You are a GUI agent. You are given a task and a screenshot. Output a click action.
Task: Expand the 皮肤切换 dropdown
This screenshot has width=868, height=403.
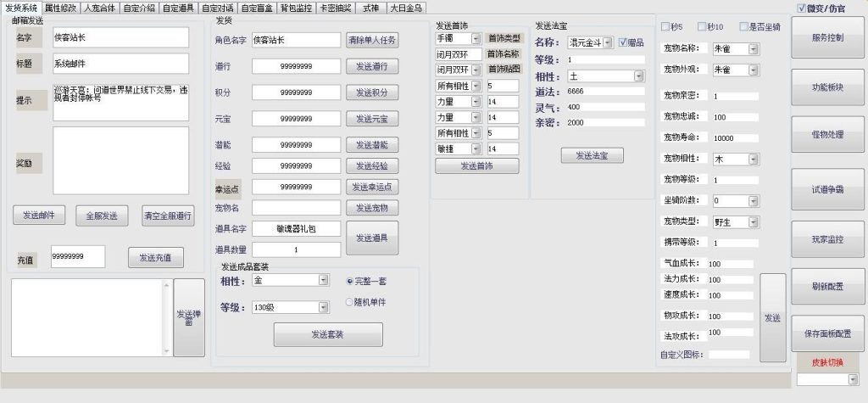[x=852, y=379]
